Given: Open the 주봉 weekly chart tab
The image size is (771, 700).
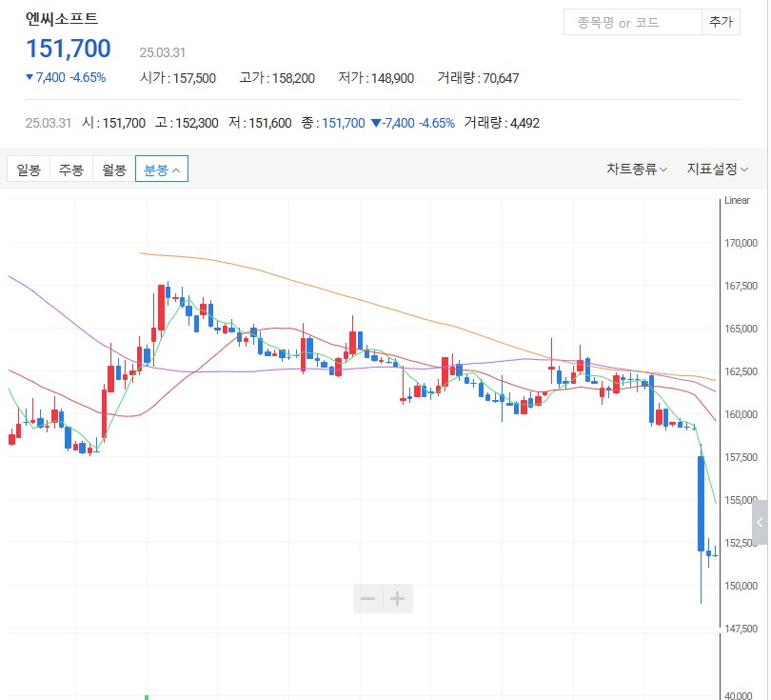Looking at the screenshot, I should [70, 168].
